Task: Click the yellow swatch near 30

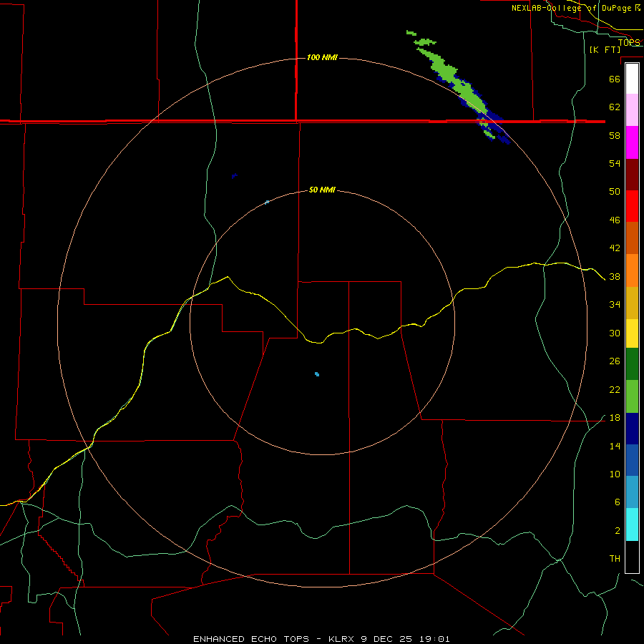Action: [632, 333]
